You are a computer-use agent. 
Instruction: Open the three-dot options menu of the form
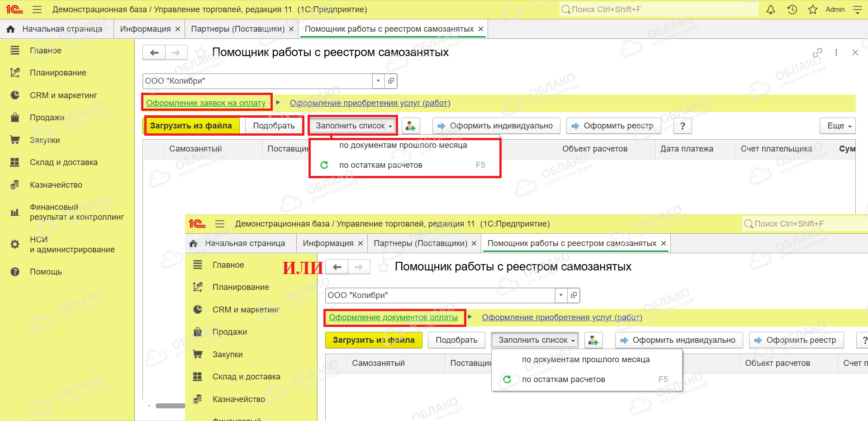click(x=836, y=52)
